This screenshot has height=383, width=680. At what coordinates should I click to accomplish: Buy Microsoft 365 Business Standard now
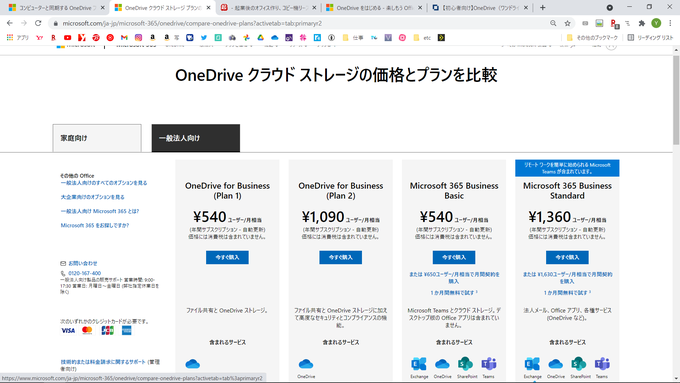[x=567, y=257]
